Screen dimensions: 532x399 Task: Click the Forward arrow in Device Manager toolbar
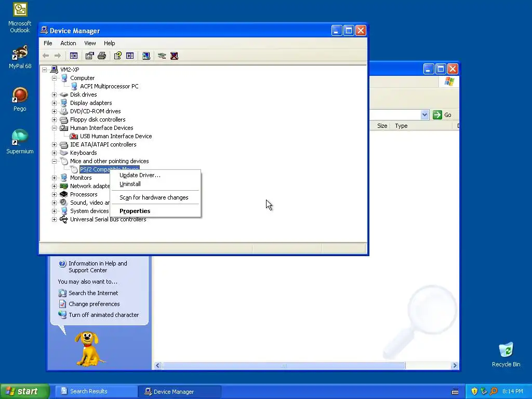point(58,56)
